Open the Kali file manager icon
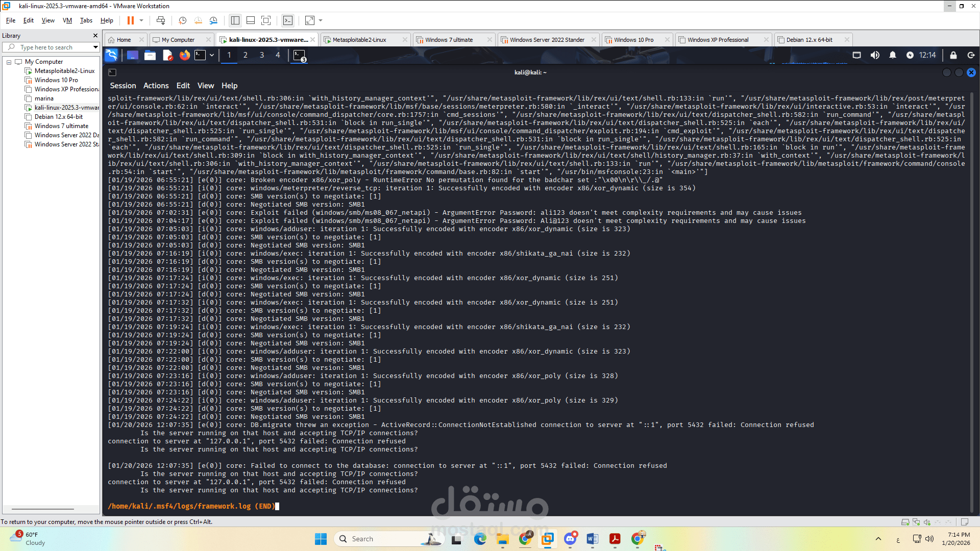 [x=150, y=55]
